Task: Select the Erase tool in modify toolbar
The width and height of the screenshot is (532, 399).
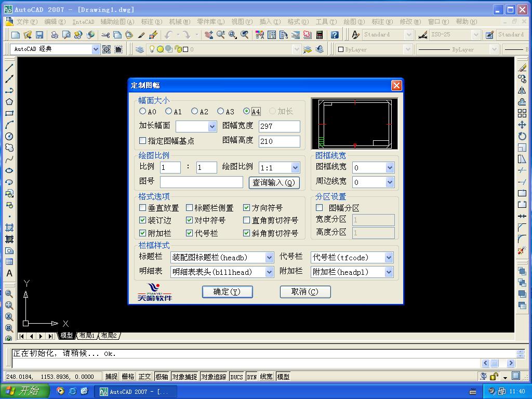Action: (x=522, y=68)
